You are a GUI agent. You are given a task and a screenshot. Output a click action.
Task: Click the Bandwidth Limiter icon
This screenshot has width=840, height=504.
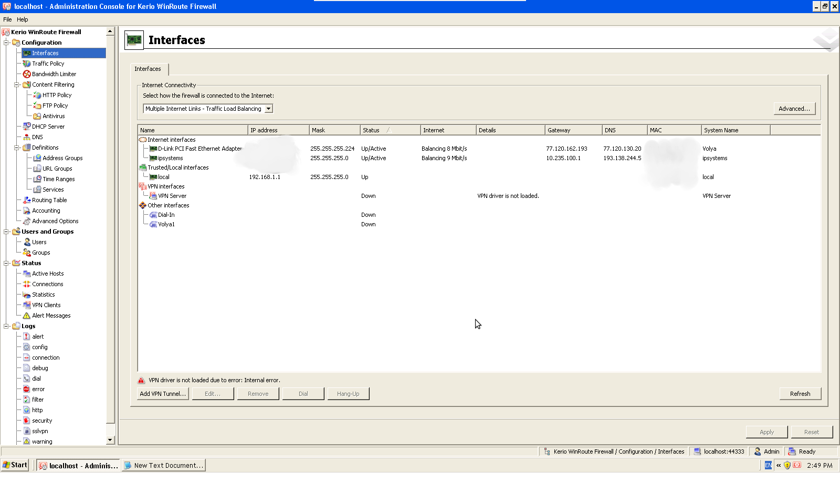coord(27,74)
